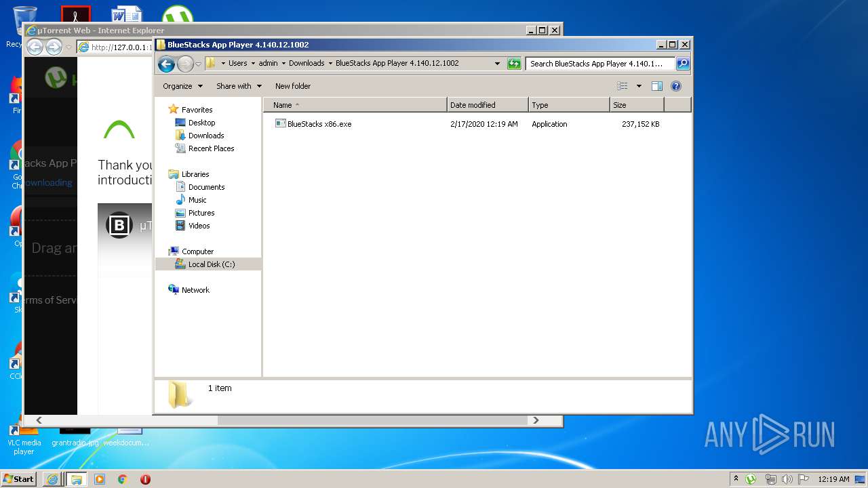Screen dimensions: 868x488
Task: Open recent pages dropdown arrow in Explorer
Action: [x=198, y=64]
